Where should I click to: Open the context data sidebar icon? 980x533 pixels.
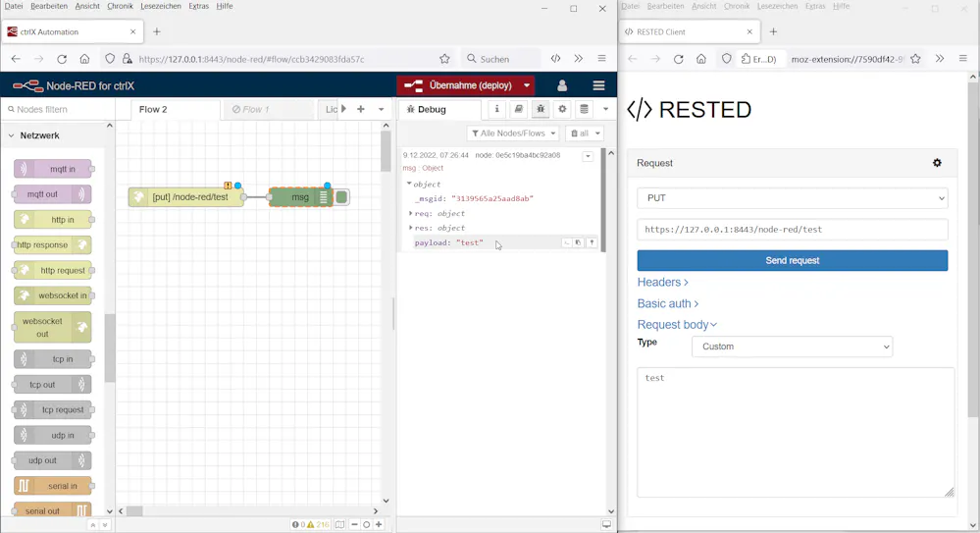(584, 109)
